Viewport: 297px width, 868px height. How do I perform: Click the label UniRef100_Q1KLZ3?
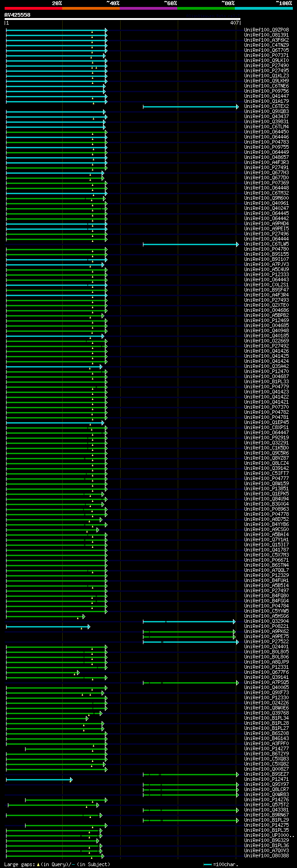[266, 76]
